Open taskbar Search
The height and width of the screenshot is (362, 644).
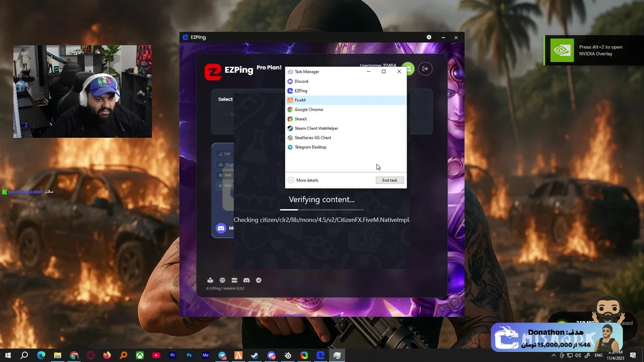click(24, 355)
